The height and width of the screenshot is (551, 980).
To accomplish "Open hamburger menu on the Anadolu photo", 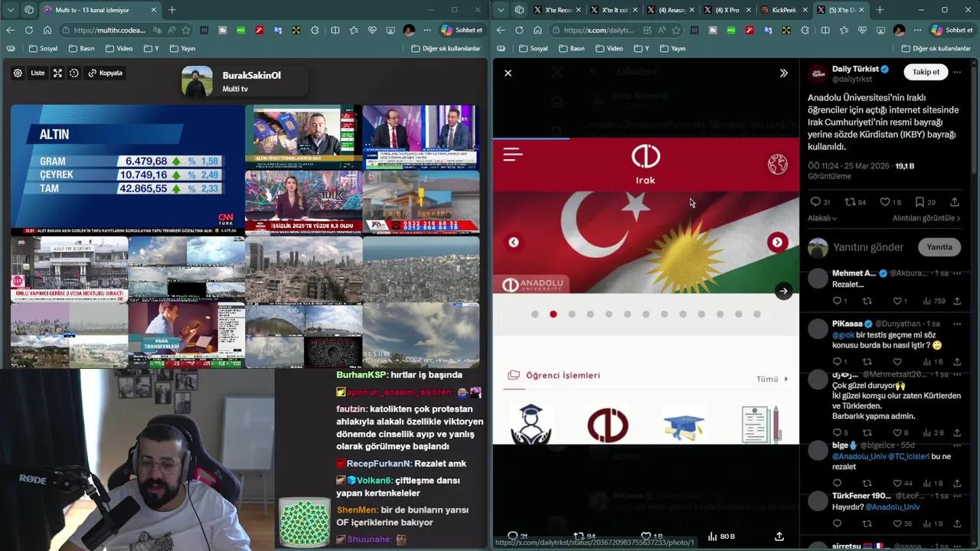I will pos(512,155).
